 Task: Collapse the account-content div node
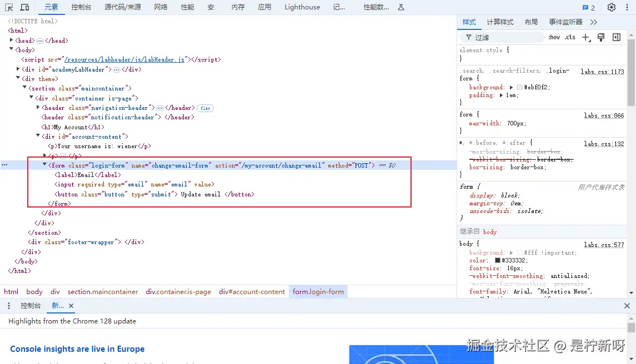pyautogui.click(x=38, y=136)
